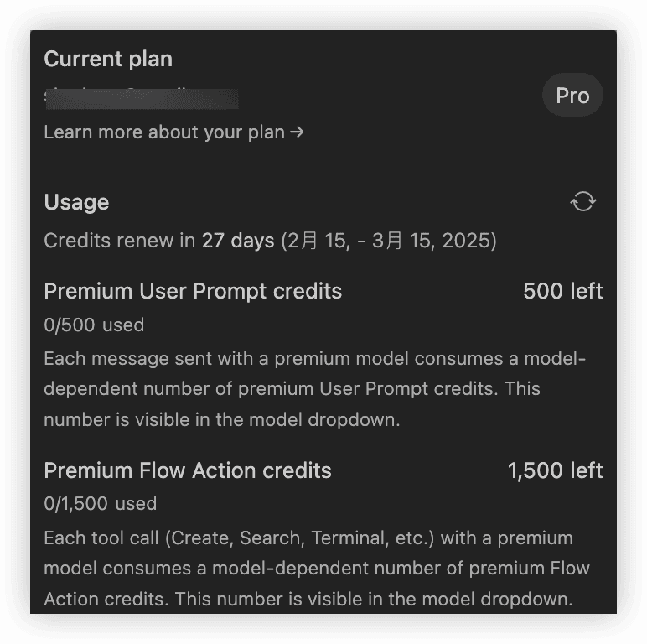
Task: Click "Credits renew in" text
Action: click(120, 241)
